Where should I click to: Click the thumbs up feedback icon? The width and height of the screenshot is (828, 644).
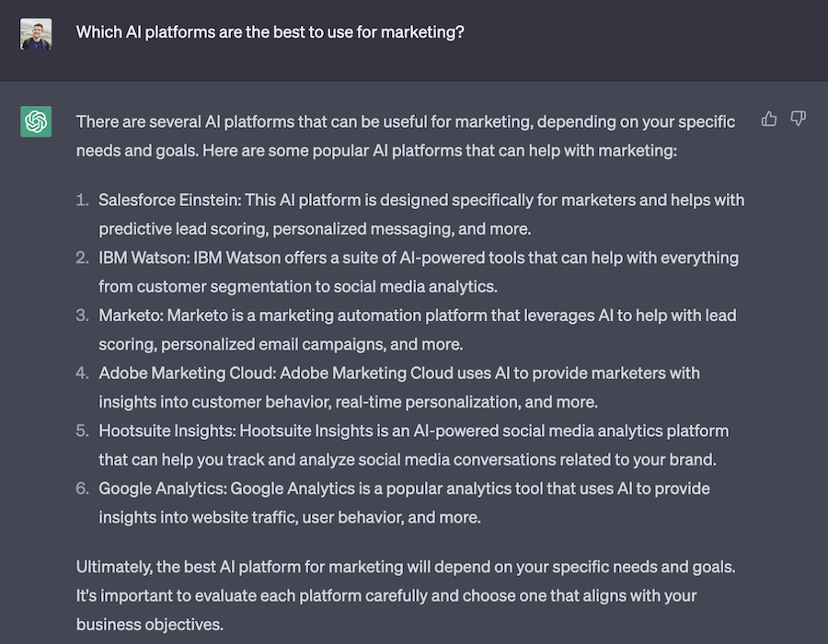(x=769, y=119)
